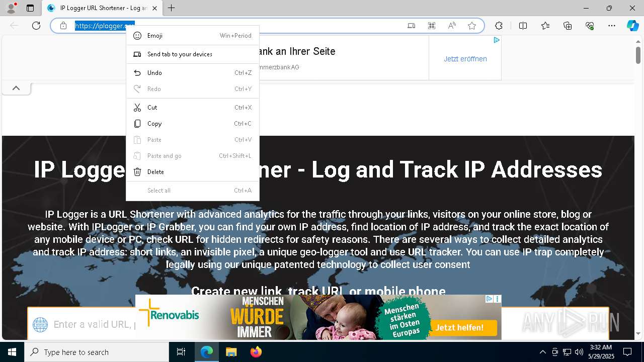Click the volume tray icon
Image resolution: width=644 pixels, height=362 pixels.
tap(579, 352)
